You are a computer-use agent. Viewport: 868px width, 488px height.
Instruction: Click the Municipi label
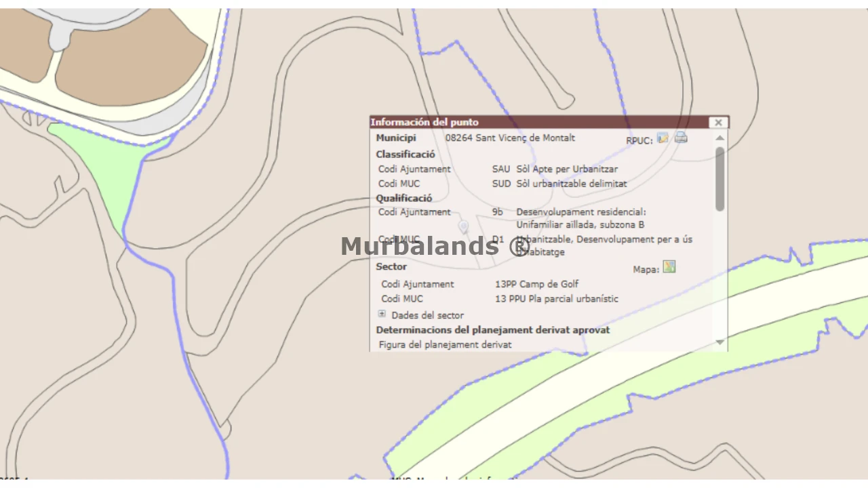click(x=396, y=138)
